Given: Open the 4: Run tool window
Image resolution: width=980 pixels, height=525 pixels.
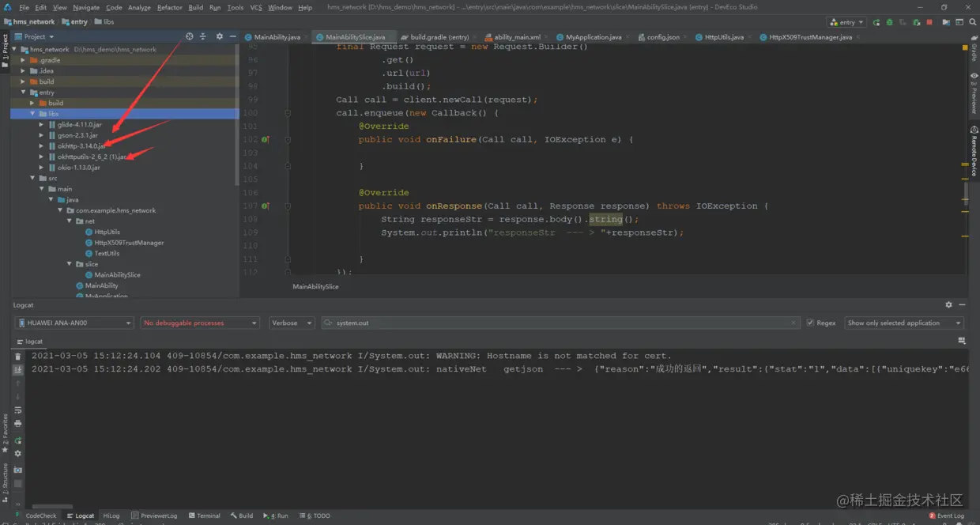Looking at the screenshot, I should (x=277, y=516).
